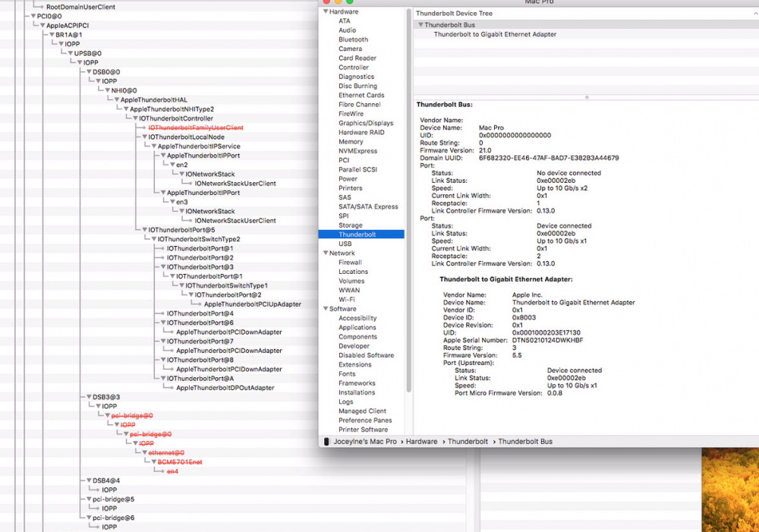Select Camera in the sidebar
This screenshot has width=759, height=532.
pos(351,49)
